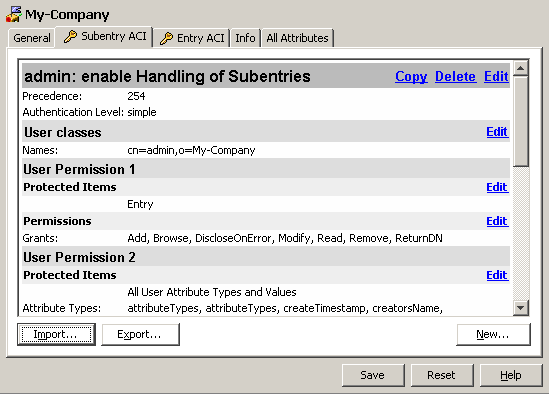This screenshot has height=394, width=549.
Task: Click the 'User classes' heading
Action: coord(63,132)
